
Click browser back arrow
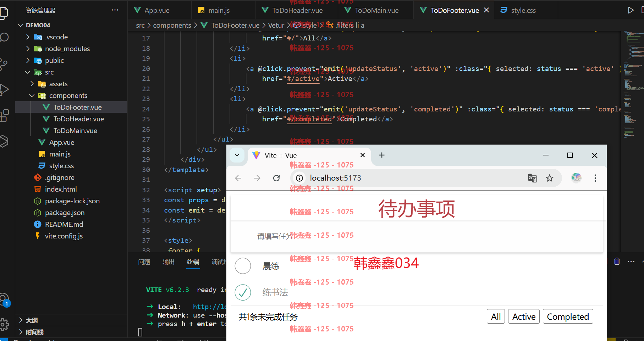click(x=238, y=178)
